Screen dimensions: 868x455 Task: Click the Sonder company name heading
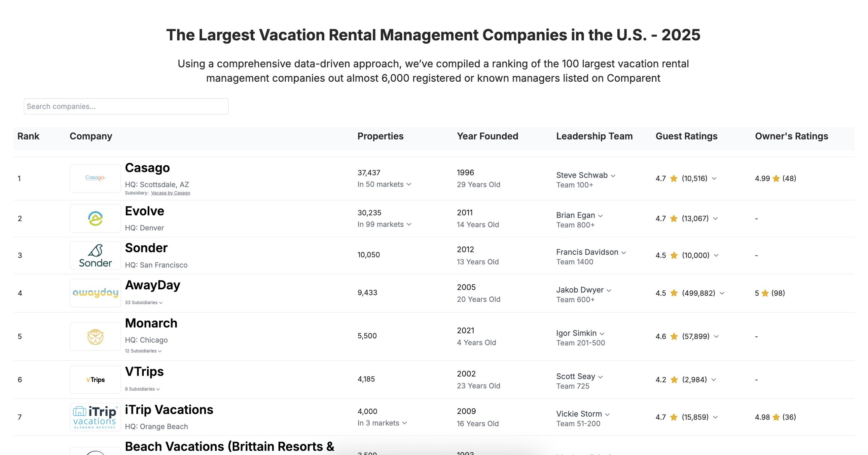pos(146,248)
